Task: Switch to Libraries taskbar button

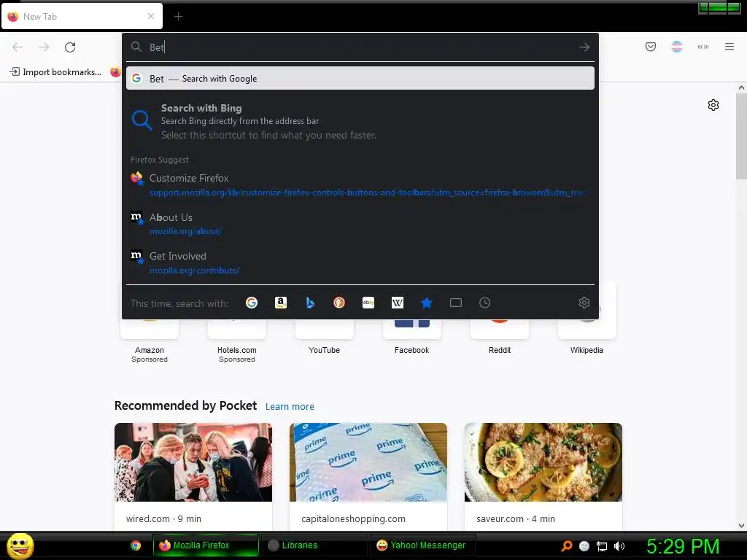Action: [x=314, y=545]
